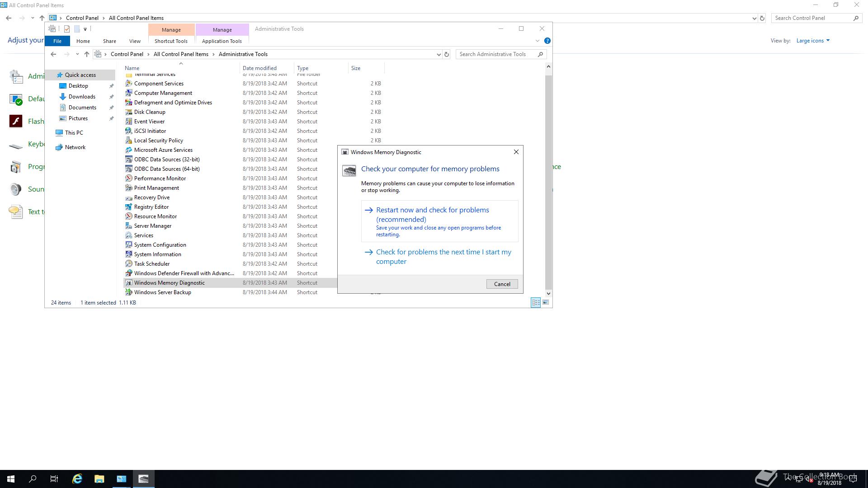The width and height of the screenshot is (868, 488).
Task: Open Customize Quick Access Toolbar dropdown
Action: pos(85,29)
